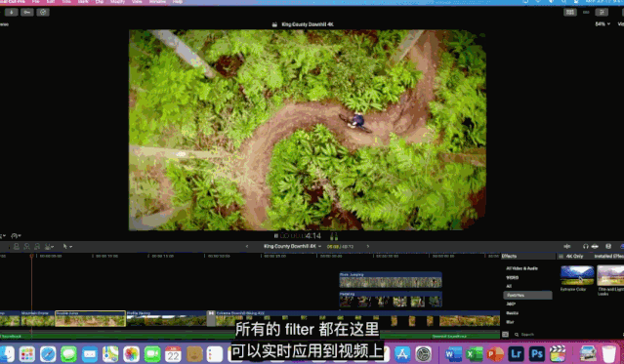Click the viewer play/pause button
Image resolution: width=624 pixels, height=364 pixels.
point(275,236)
